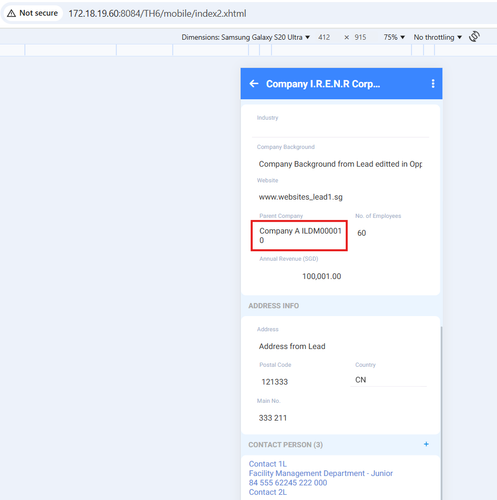
Task: Click the ADDRESS INFO section heading
Action: [274, 306]
